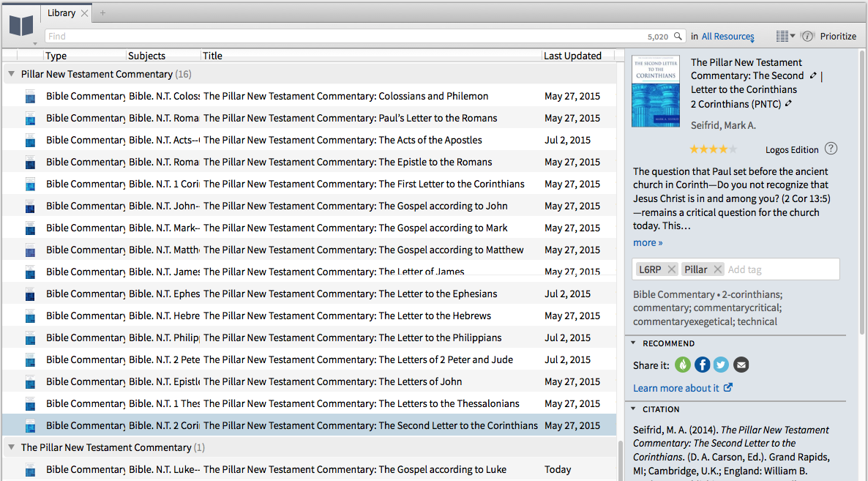Click book icon for The Gospel according to John

tap(31, 206)
